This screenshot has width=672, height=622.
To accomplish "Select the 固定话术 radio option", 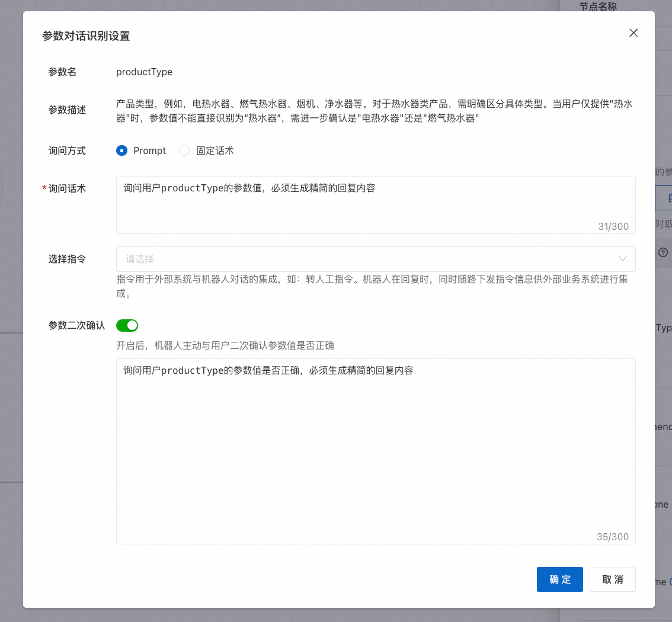I will coord(184,151).
